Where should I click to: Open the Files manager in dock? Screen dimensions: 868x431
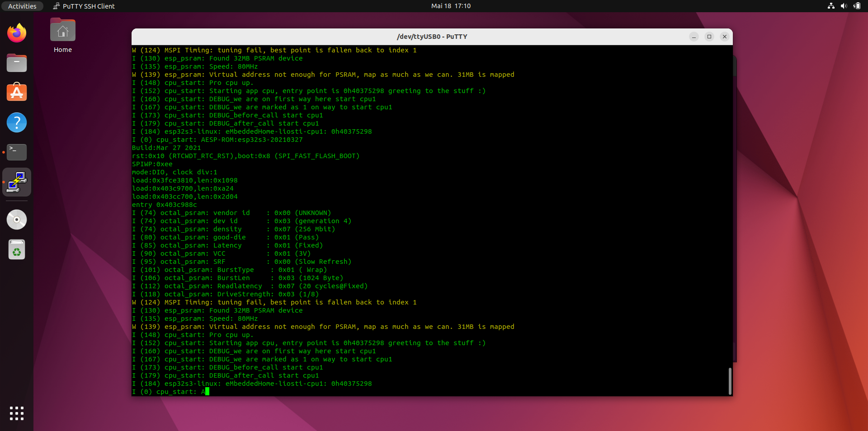17,63
